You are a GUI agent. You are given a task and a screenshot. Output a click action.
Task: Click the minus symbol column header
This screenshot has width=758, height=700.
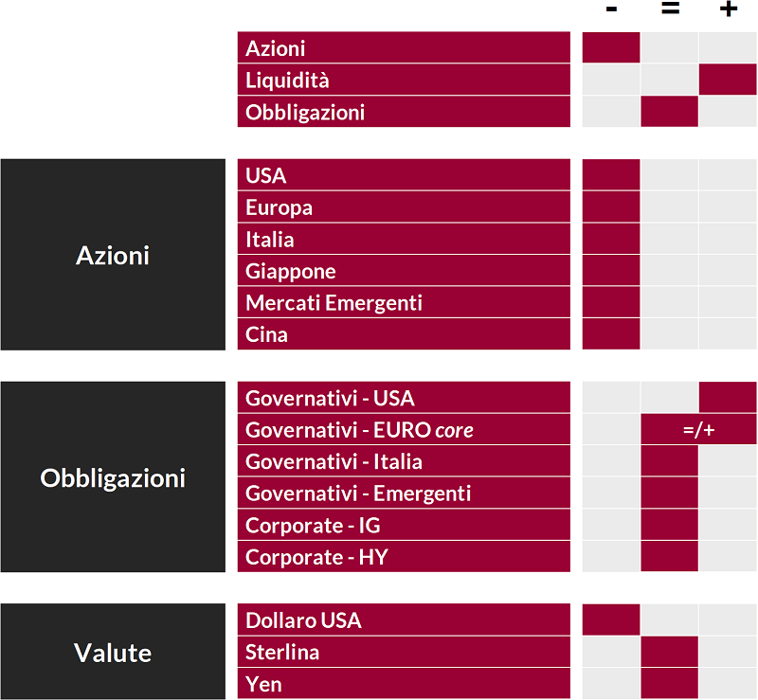tap(611, 9)
